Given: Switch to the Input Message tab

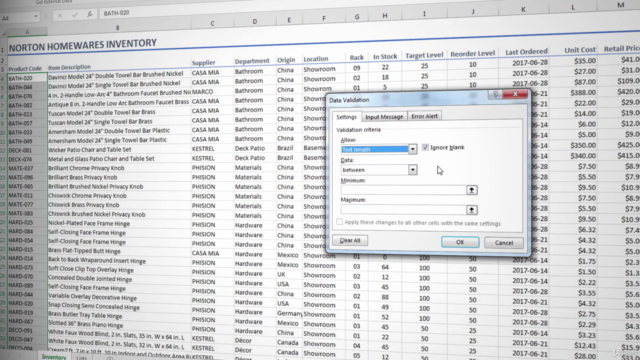Looking at the screenshot, I should (x=384, y=117).
